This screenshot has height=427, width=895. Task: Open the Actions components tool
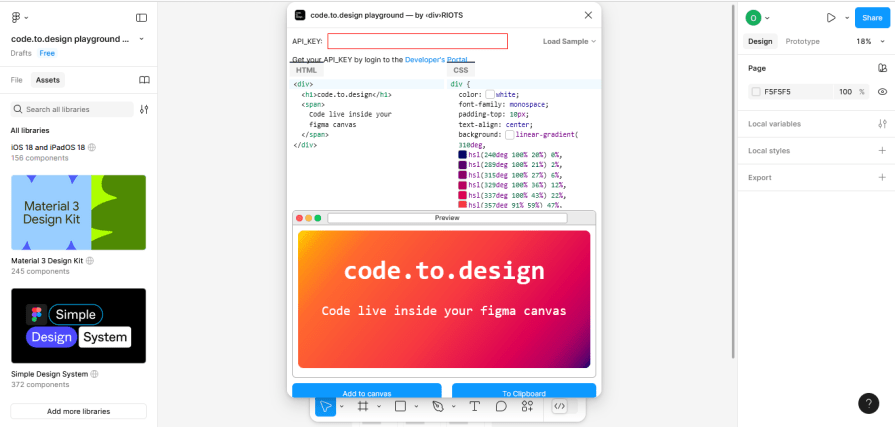coord(527,406)
